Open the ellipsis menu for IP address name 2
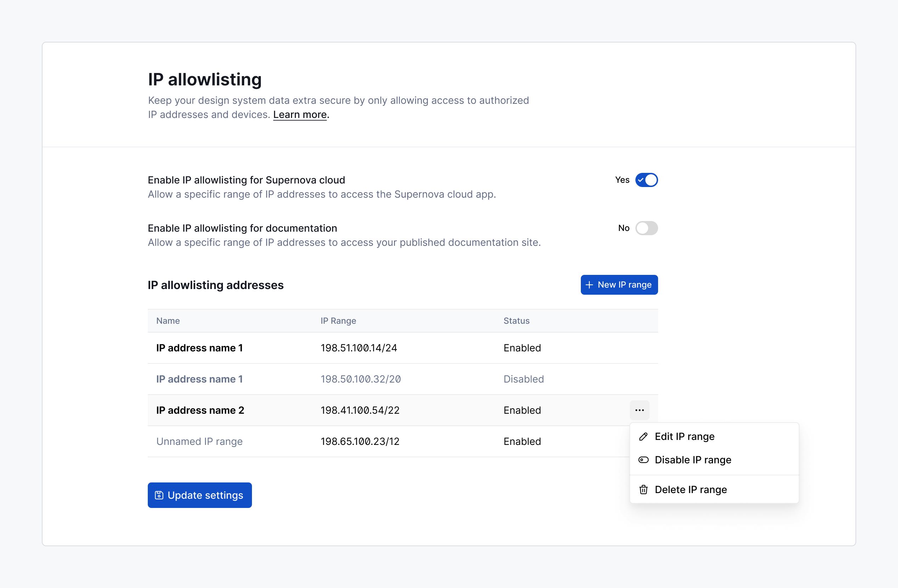898x588 pixels. 640,410
